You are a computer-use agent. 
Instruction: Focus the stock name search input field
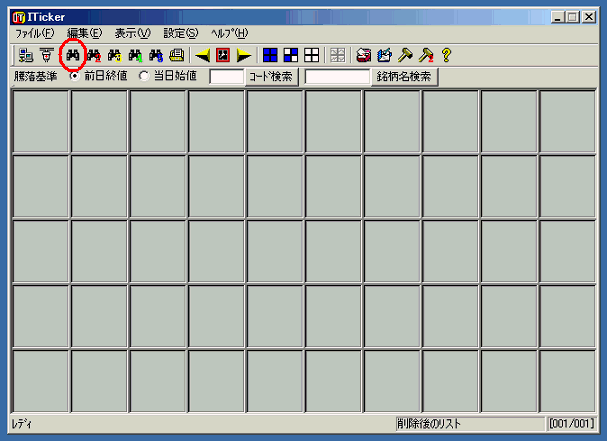point(337,77)
